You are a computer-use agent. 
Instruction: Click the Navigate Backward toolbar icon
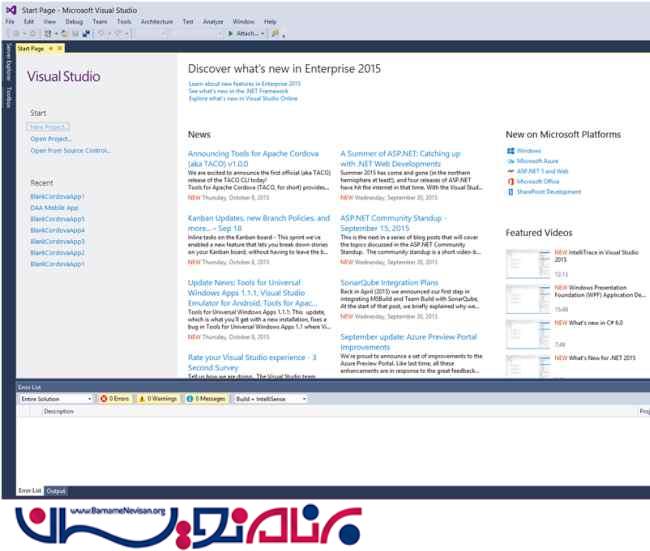(16, 34)
